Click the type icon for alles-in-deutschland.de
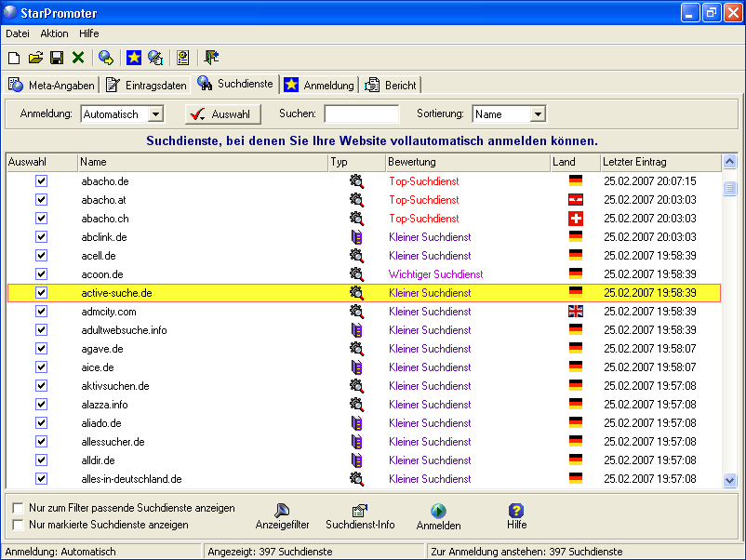 (356, 479)
